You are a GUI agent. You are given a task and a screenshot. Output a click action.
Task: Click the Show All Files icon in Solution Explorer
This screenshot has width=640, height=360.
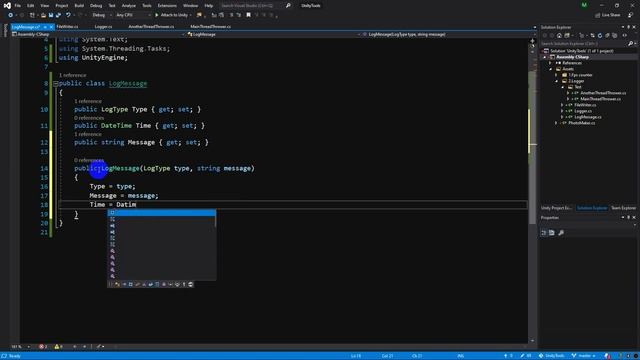pos(615,36)
